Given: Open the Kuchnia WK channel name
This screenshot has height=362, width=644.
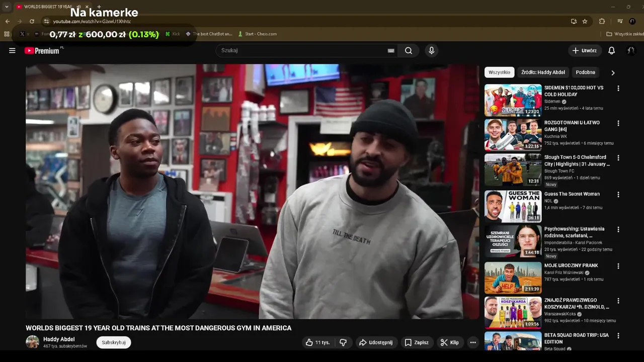Looking at the screenshot, I should point(555,136).
